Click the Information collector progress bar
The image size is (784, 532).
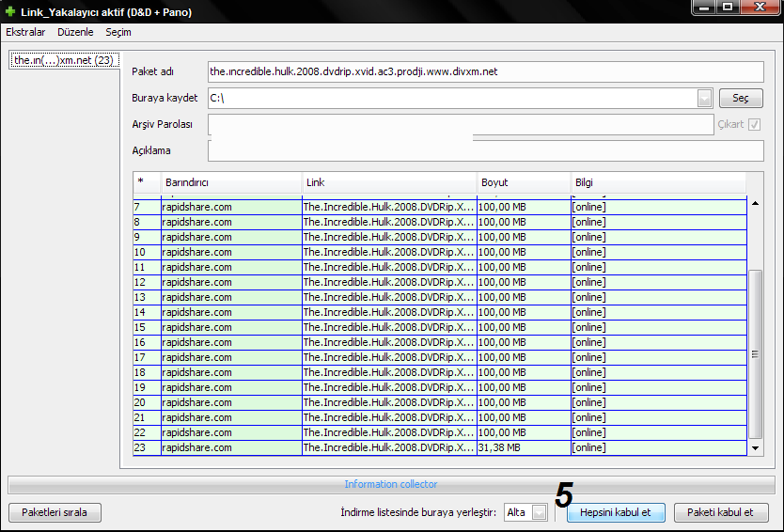click(391, 484)
